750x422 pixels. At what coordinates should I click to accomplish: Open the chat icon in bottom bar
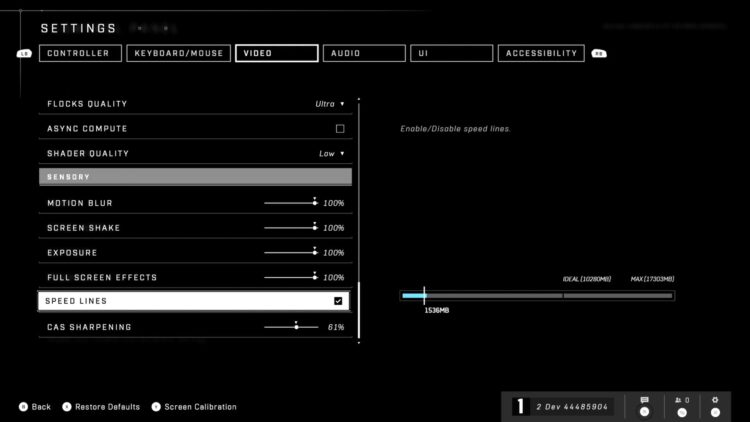tap(644, 400)
